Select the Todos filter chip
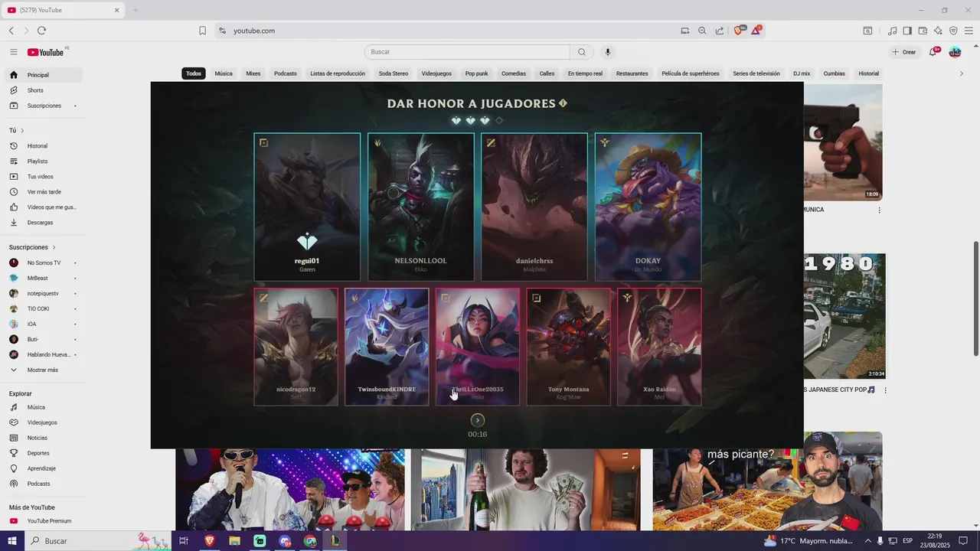This screenshot has height=551, width=980. pyautogui.click(x=194, y=73)
